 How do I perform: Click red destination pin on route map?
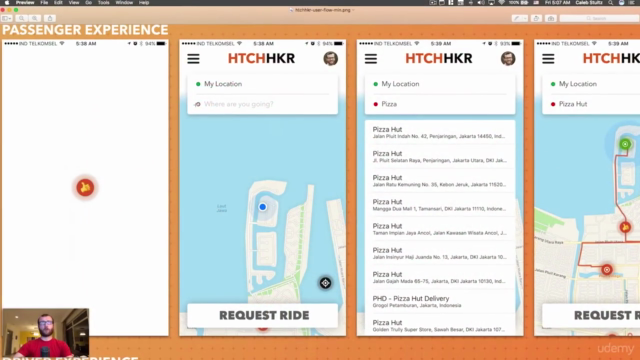click(x=607, y=270)
